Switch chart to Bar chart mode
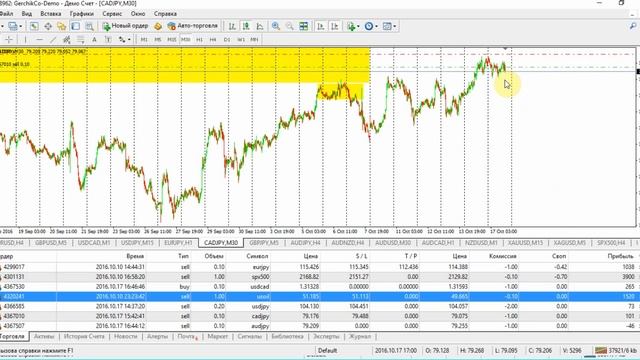 [232, 26]
